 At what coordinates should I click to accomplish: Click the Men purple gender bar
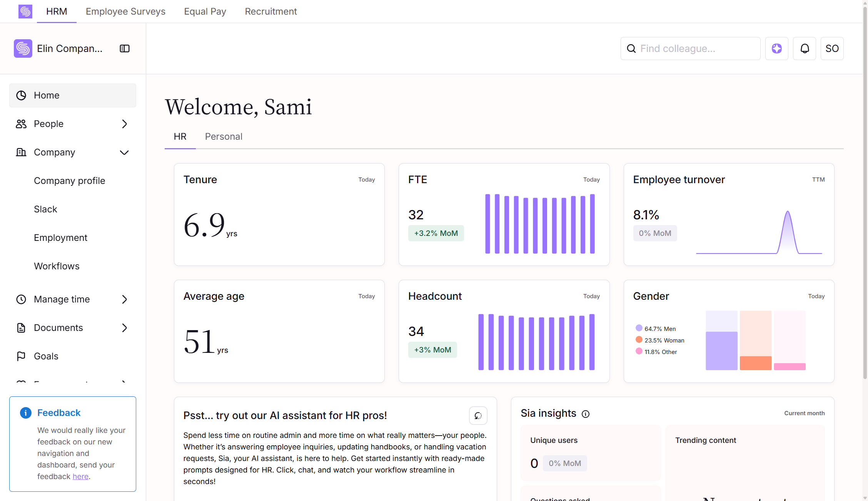pyautogui.click(x=721, y=350)
